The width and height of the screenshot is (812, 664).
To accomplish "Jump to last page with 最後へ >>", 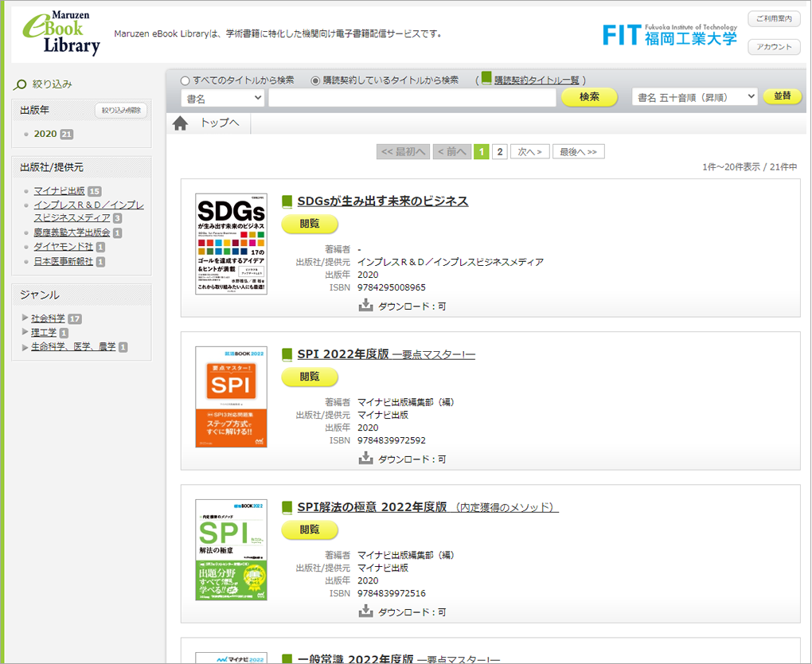I will tap(579, 152).
